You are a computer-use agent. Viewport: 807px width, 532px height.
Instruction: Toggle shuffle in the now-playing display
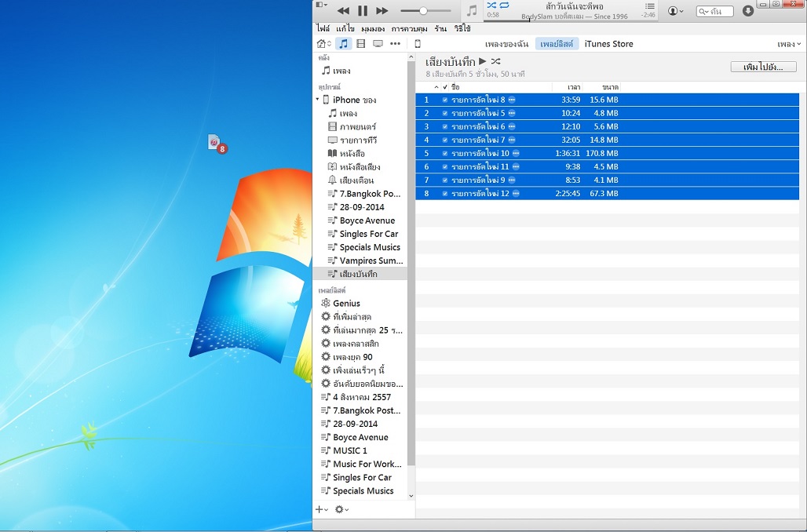(491, 5)
